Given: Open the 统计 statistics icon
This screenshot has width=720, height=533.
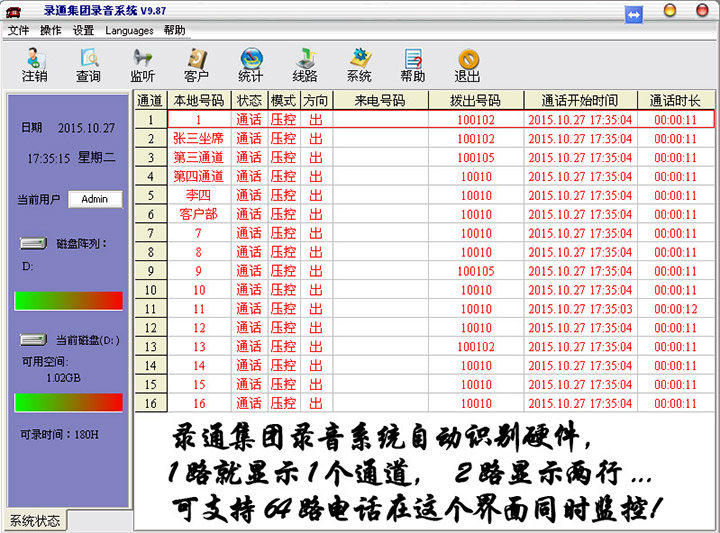Looking at the screenshot, I should 251,65.
